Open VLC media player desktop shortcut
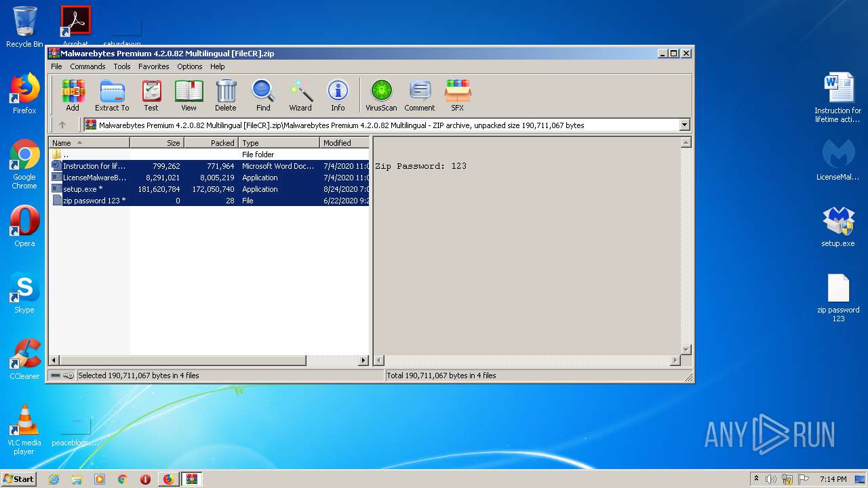The height and width of the screenshot is (488, 868). click(24, 430)
